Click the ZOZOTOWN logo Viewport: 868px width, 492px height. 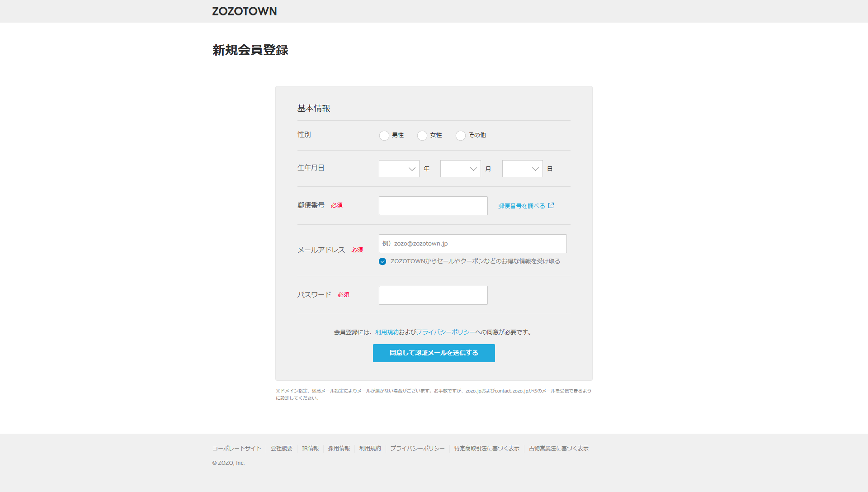(245, 11)
